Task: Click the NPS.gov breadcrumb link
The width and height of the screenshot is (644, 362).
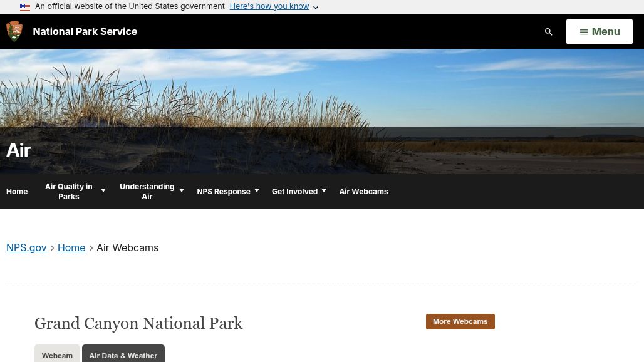Action: pos(26,247)
